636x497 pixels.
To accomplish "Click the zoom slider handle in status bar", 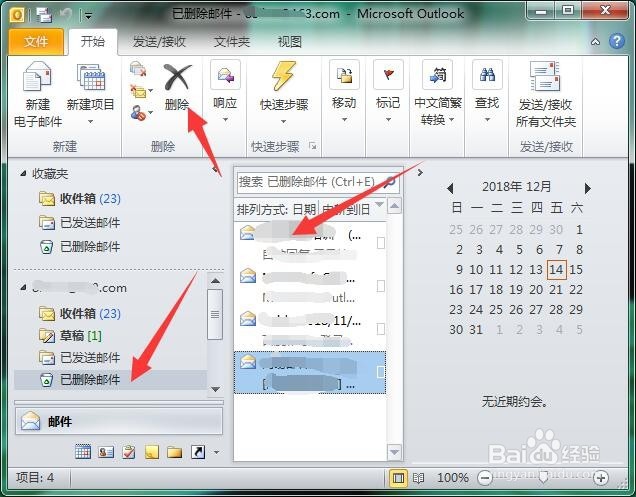I will coord(543,478).
